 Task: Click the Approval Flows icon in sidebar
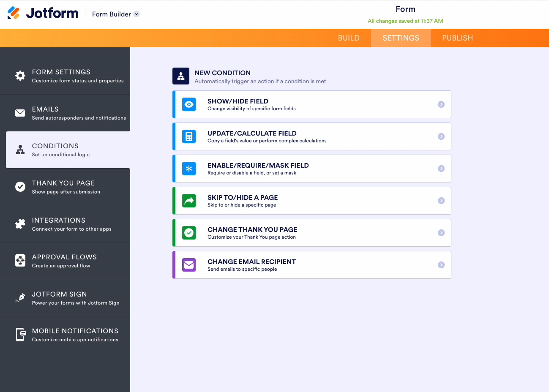click(x=20, y=261)
